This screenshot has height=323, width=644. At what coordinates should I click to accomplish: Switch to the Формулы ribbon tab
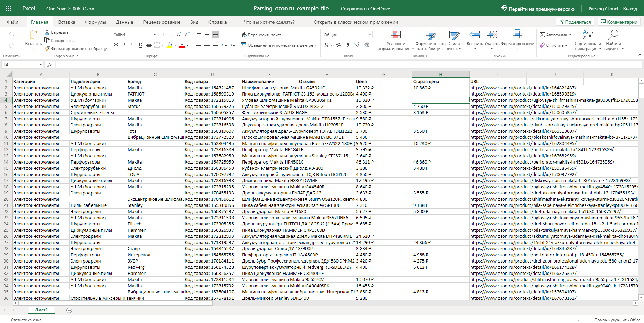tap(95, 22)
